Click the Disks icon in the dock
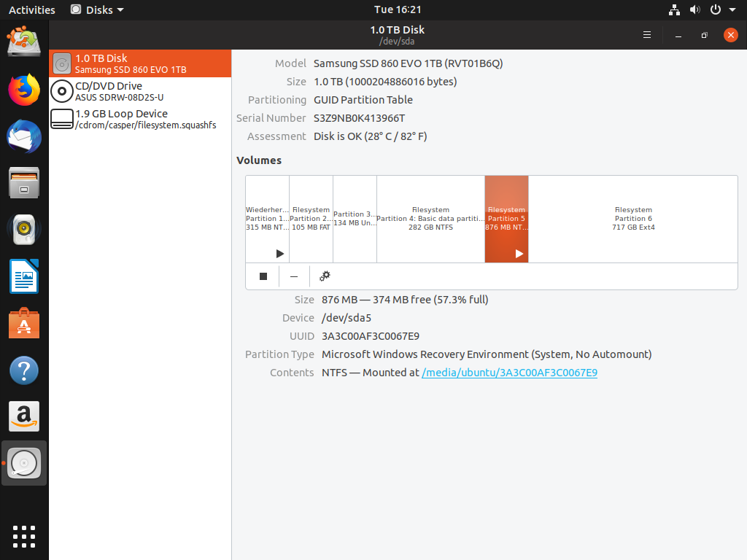747x560 pixels. [x=24, y=463]
